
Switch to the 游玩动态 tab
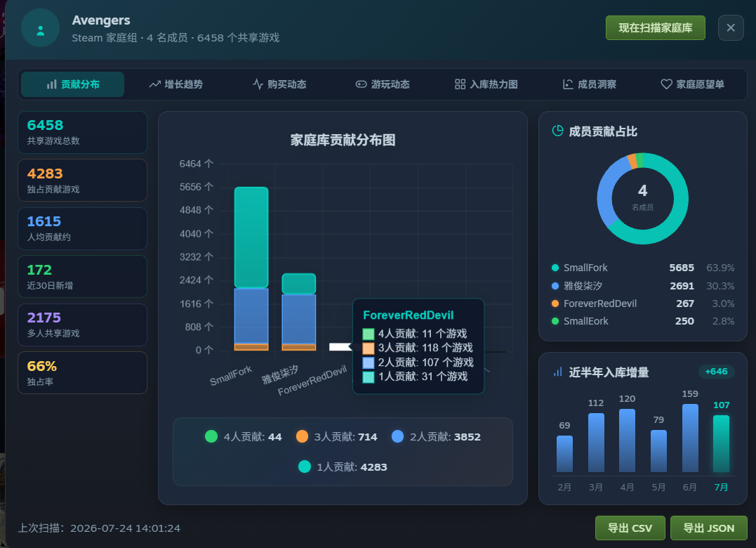point(383,84)
